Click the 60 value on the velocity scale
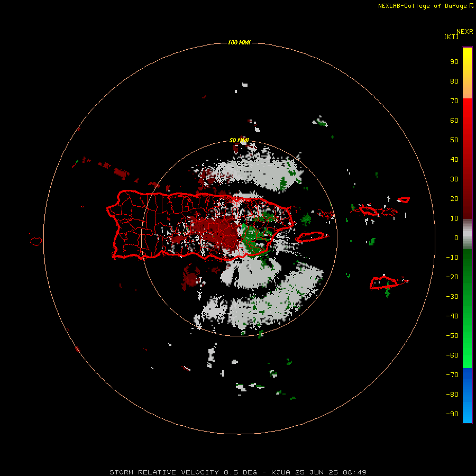Image resolution: width=476 pixels, height=476 pixels. tap(454, 121)
